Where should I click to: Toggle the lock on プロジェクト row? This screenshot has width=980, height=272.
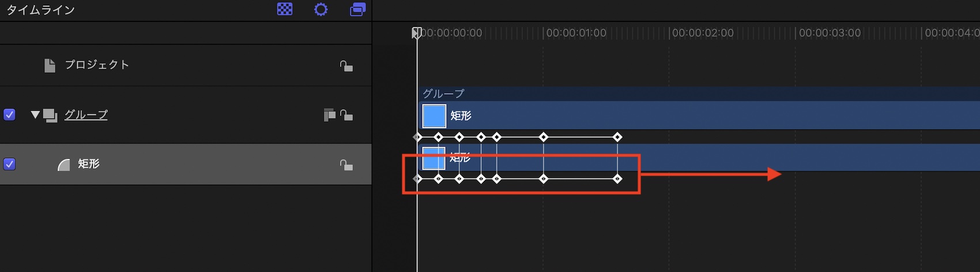tap(346, 66)
